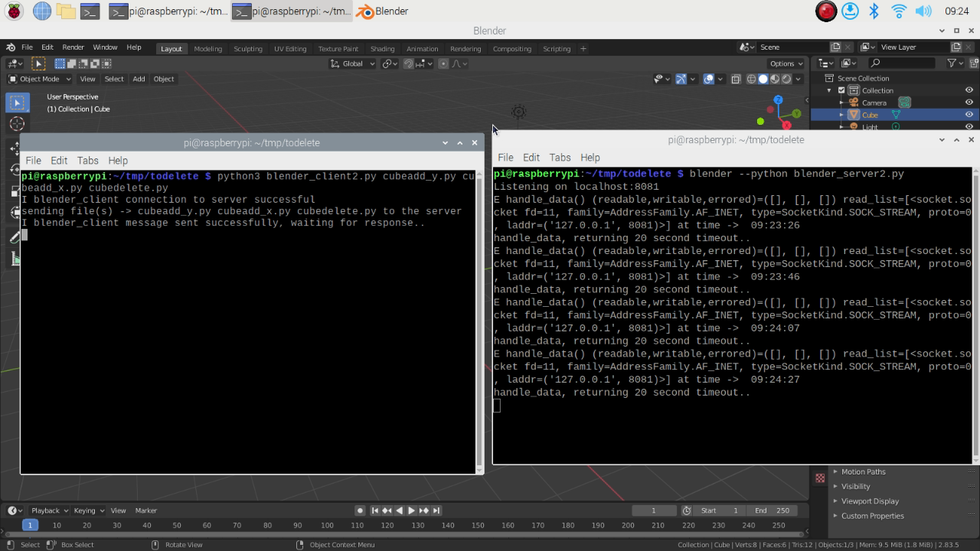This screenshot has height=551, width=980.
Task: Toggle Collection exclude checkbox in outliner
Action: [841, 90]
